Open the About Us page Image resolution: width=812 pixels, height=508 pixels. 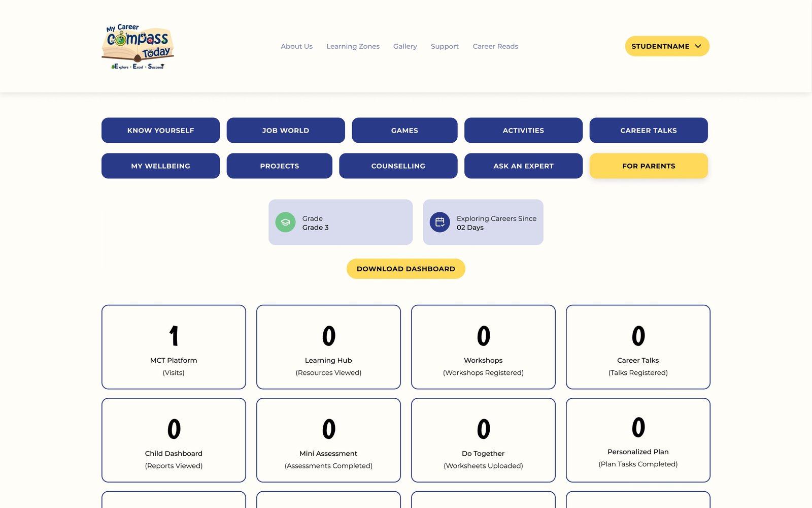click(x=296, y=46)
